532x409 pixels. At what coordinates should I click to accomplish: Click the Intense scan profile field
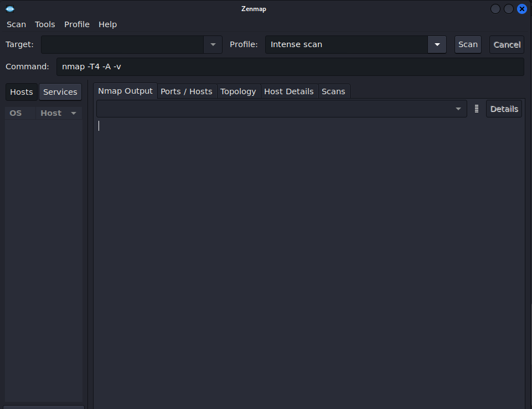click(347, 44)
